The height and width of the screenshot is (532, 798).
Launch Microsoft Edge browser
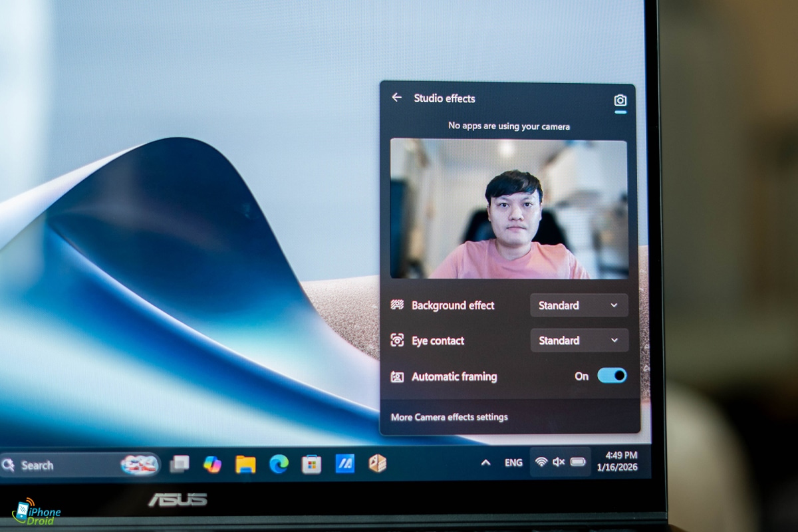(x=279, y=464)
